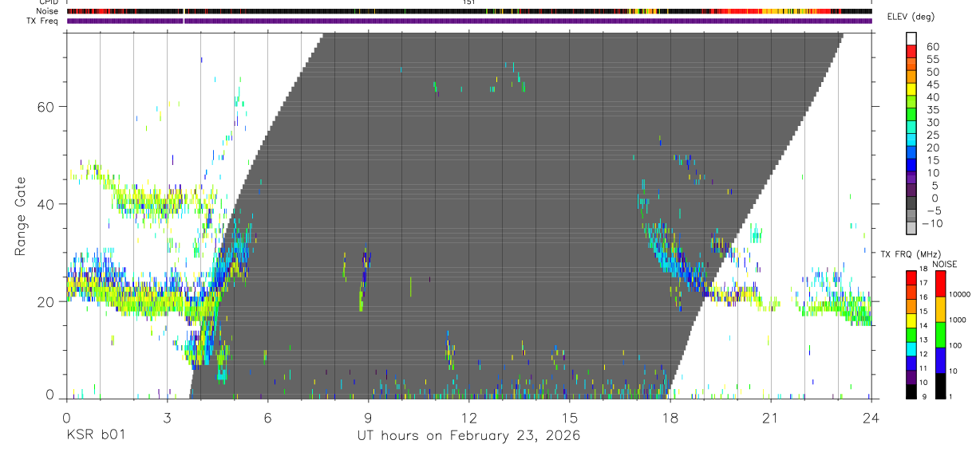Pick the red top segment of TX FRQ bar
Viewport: 980px width, 452px height.
[x=911, y=278]
